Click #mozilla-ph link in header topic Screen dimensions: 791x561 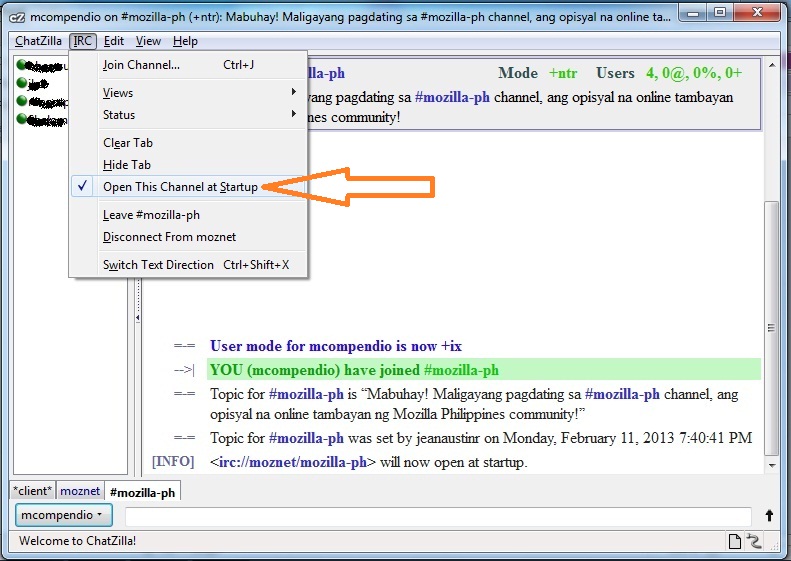pyautogui.click(x=452, y=97)
